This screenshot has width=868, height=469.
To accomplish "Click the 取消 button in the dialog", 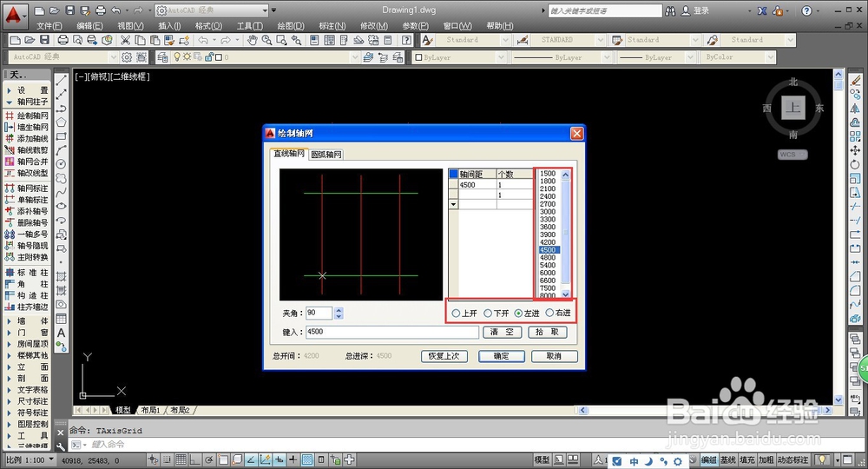I will click(554, 356).
